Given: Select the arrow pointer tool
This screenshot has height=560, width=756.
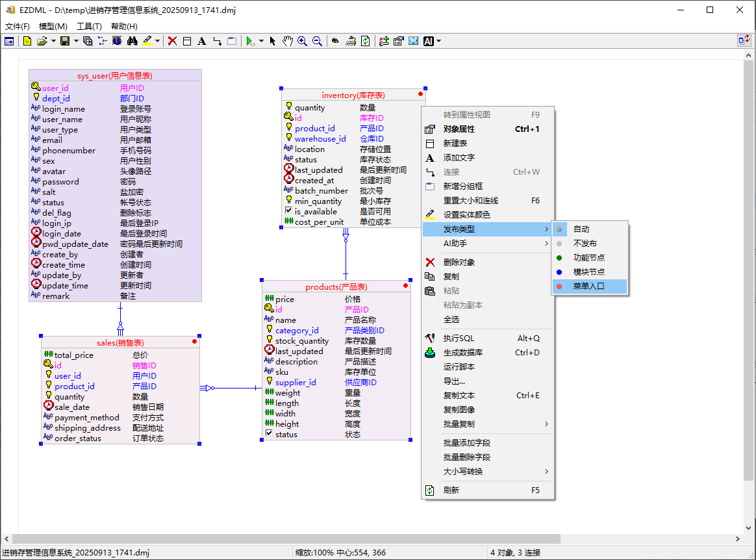Looking at the screenshot, I should [273, 41].
